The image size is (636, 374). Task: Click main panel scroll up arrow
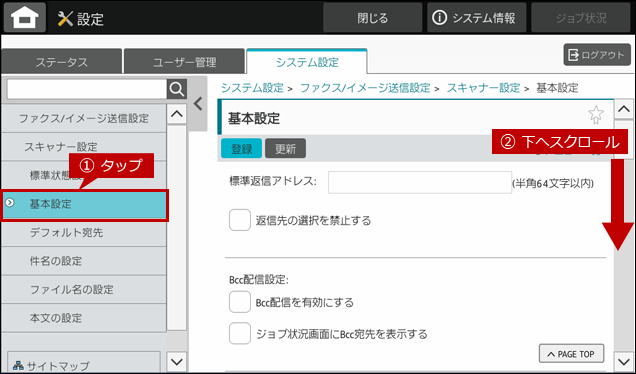623,109
